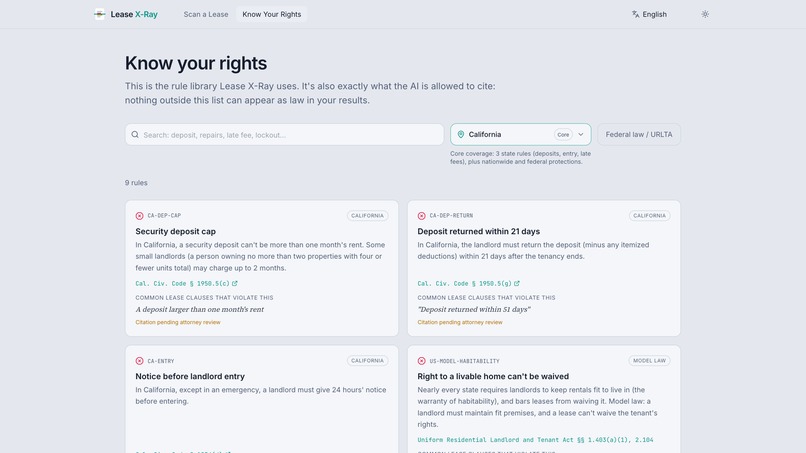Viewport: 806px width, 453px height.
Task: Click the Lease X-Ray logo icon
Action: click(x=100, y=14)
